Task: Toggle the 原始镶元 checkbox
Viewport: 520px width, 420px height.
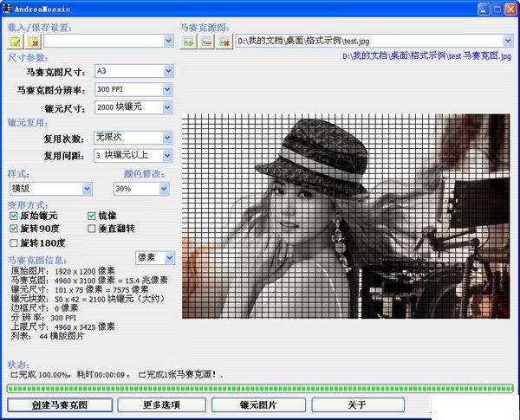Action: pyautogui.click(x=14, y=215)
